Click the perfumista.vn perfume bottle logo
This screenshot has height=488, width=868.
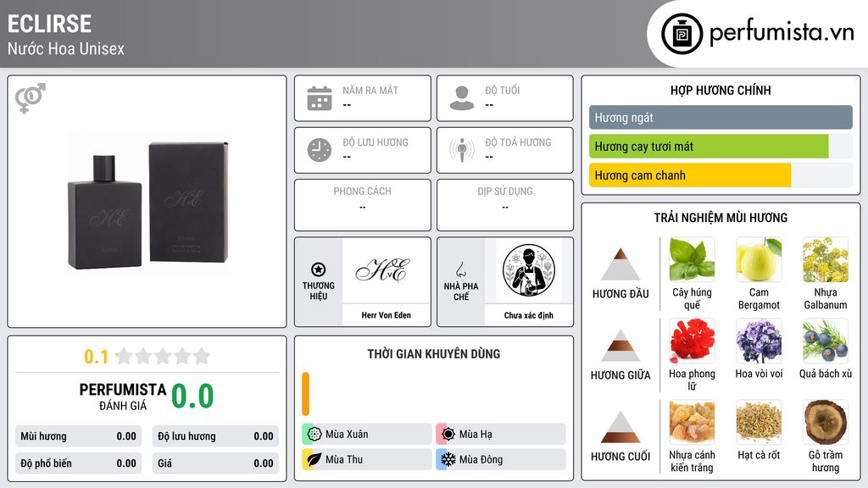(x=682, y=34)
